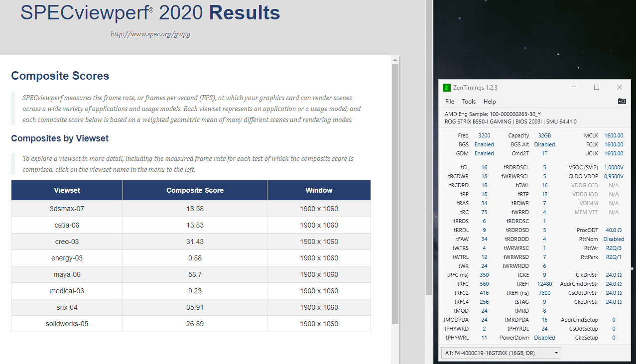Select the solidworks-05 viewset cell
The image size is (636, 364).
click(67, 324)
